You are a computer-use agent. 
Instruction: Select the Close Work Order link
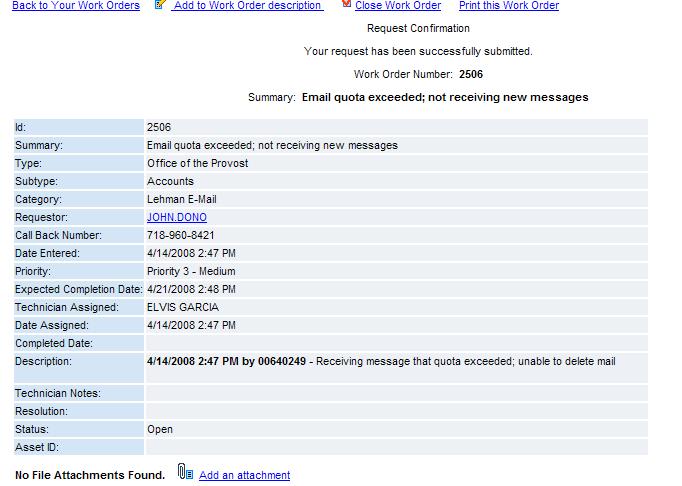click(397, 6)
